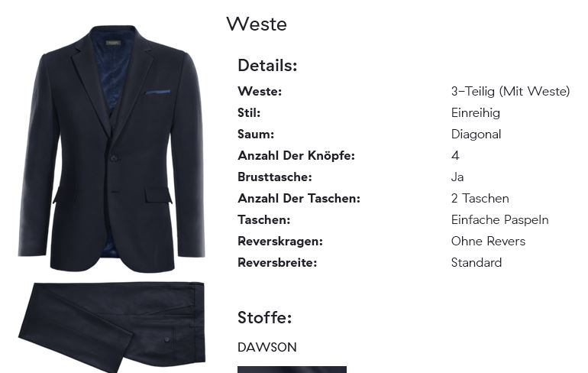Click the Weste heading
This screenshot has width=588, height=373.
(257, 24)
